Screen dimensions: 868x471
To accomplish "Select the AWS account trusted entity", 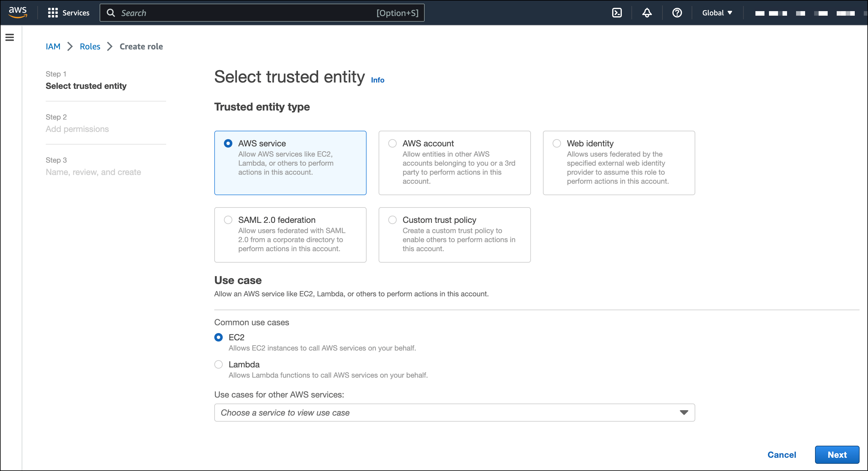I will click(392, 143).
